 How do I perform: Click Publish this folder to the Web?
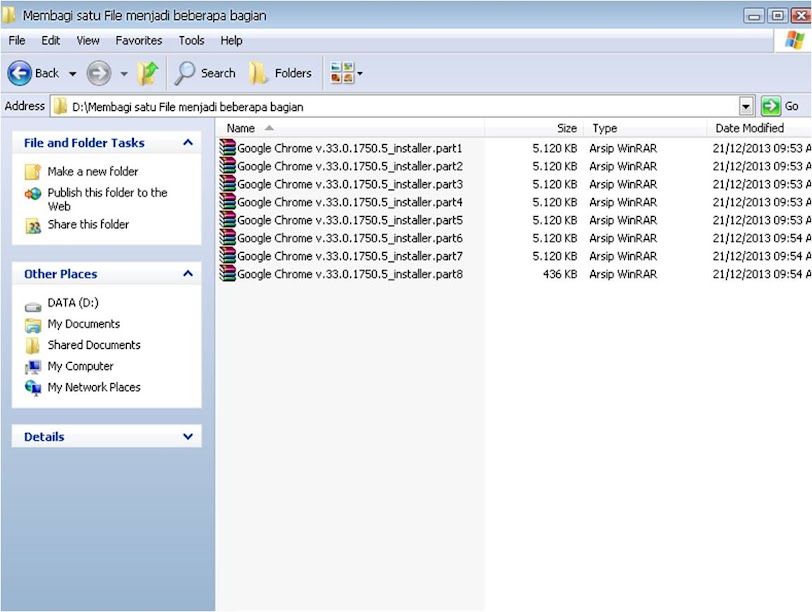(107, 199)
